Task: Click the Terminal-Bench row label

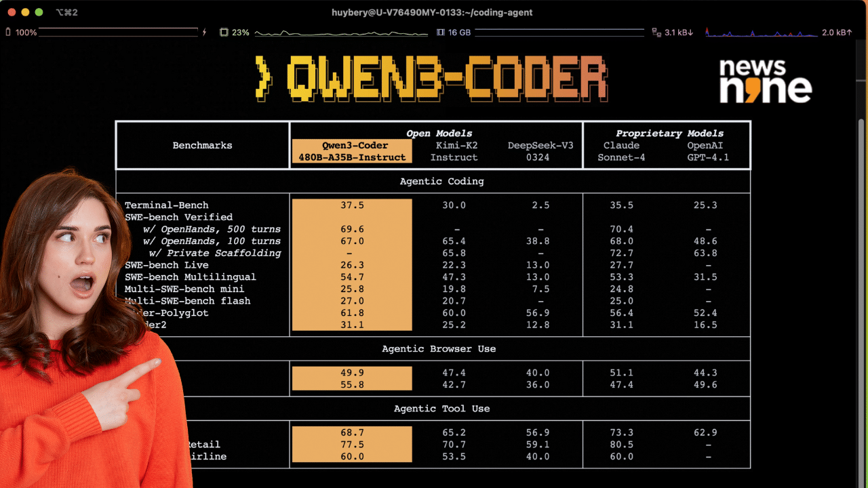Action: pos(166,205)
